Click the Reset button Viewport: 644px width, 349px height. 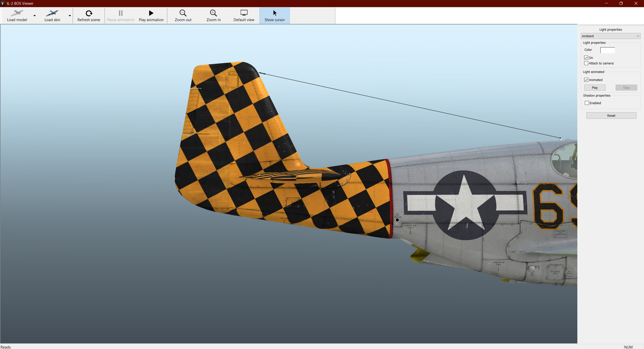pos(611,115)
